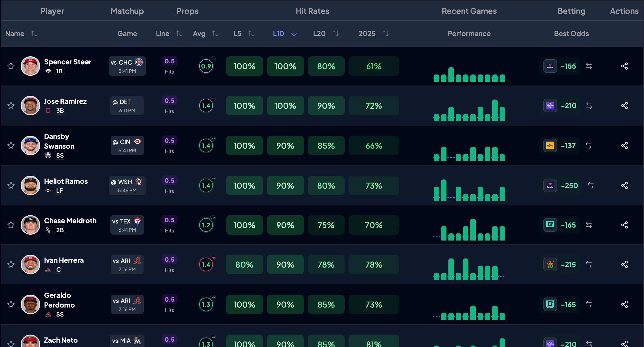Click Ivan Herrera's player headshot
Viewport: 644px width, 347px height.
click(30, 264)
